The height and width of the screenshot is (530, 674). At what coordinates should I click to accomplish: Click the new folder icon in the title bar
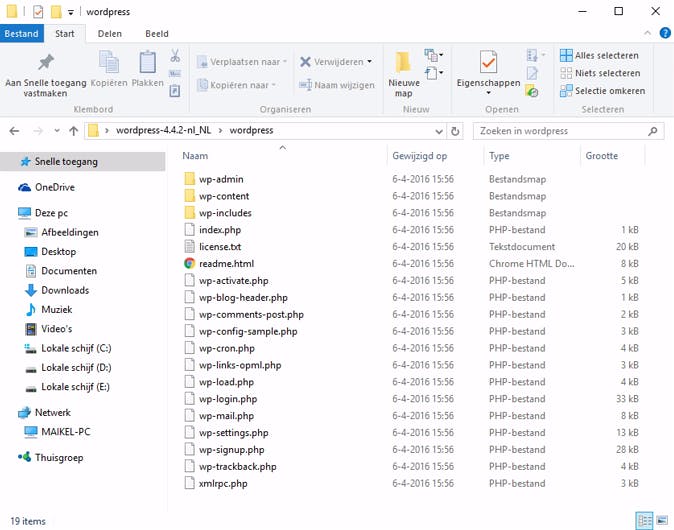(x=56, y=12)
